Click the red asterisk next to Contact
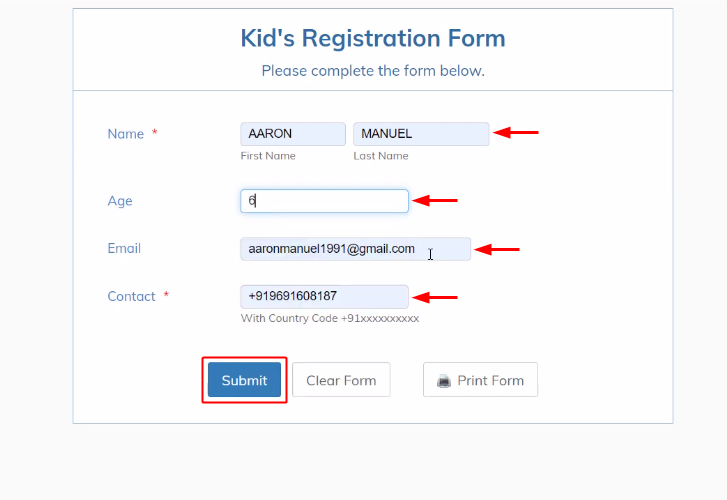The image size is (727, 500). tap(166, 296)
